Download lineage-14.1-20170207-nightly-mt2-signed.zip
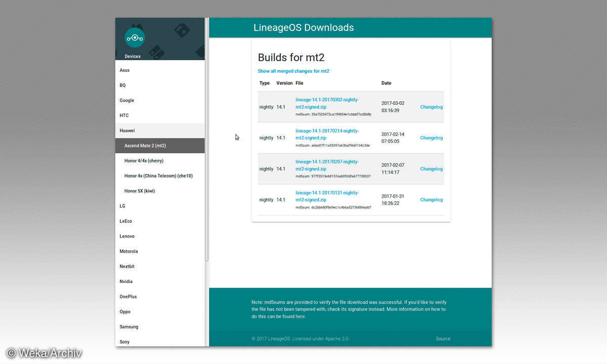Screen dimensions: 607x364 [x=327, y=165]
